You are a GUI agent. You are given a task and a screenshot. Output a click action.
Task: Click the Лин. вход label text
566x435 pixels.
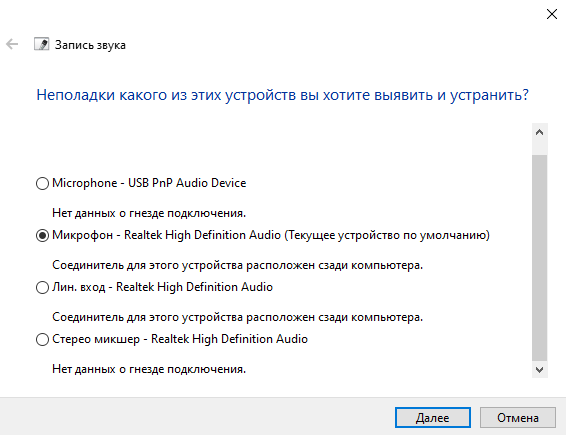point(162,287)
